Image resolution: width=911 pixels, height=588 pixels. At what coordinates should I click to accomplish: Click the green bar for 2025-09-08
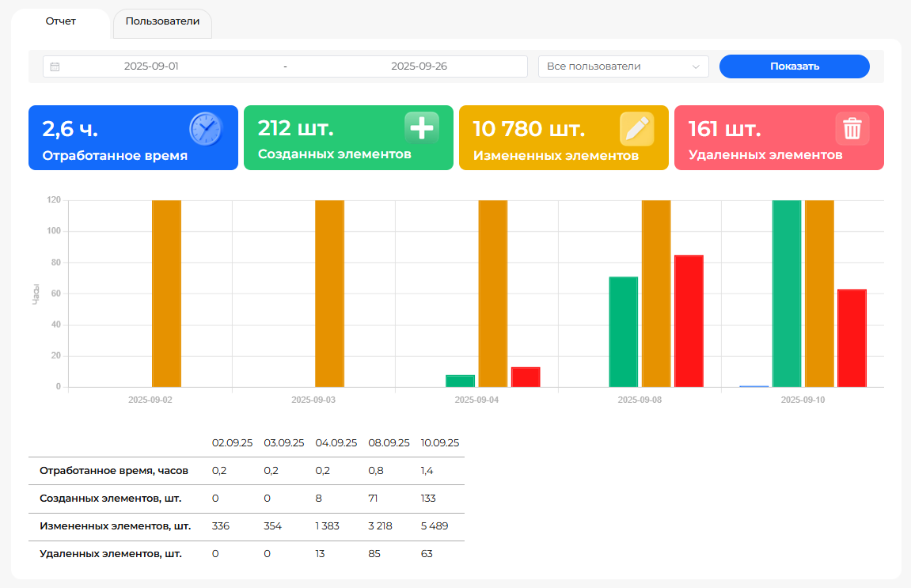pos(623,332)
